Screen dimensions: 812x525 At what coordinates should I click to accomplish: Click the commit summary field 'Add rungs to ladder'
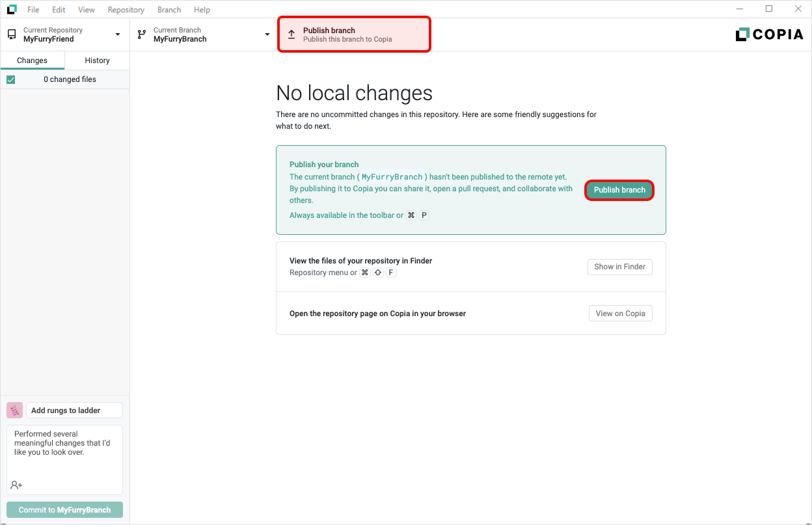point(74,411)
